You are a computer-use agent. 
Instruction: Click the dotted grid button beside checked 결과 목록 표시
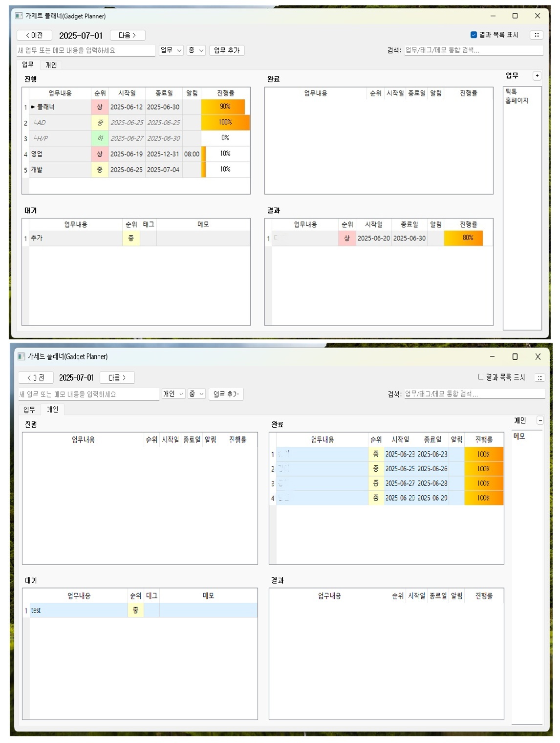pyautogui.click(x=537, y=35)
